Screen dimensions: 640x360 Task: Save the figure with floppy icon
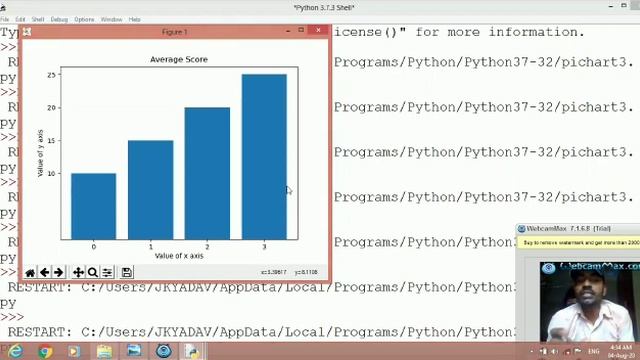pos(127,272)
